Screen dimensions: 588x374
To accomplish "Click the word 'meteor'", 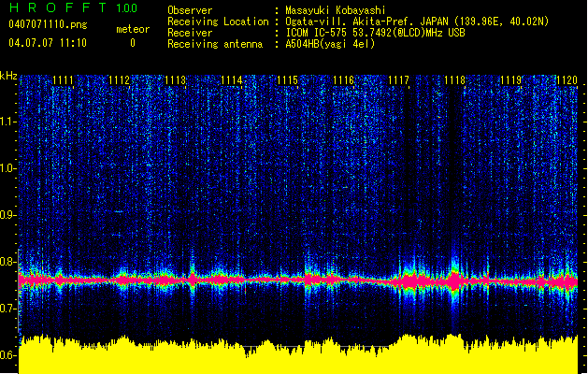I will 133,29.
